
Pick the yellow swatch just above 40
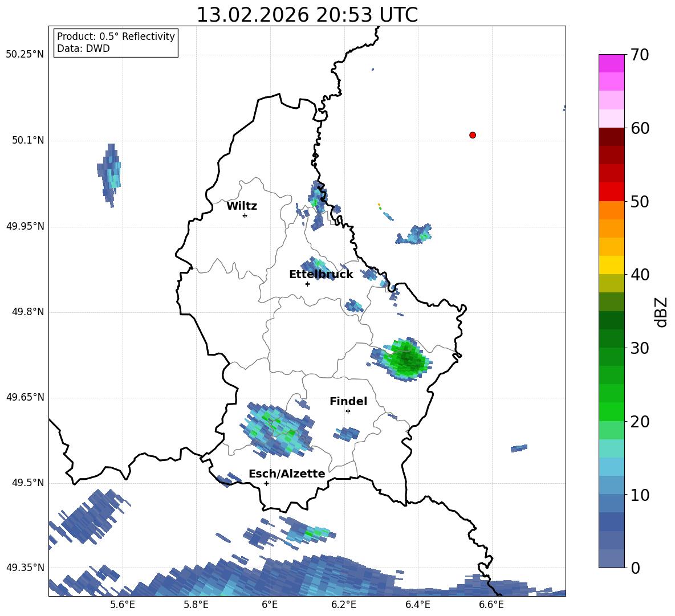pos(611,266)
